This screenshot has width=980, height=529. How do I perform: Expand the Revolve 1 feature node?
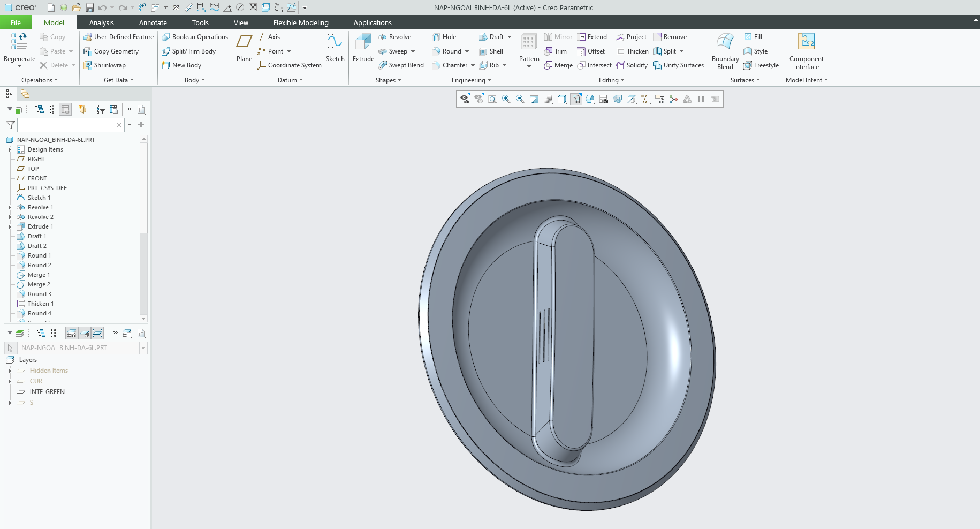(x=10, y=207)
